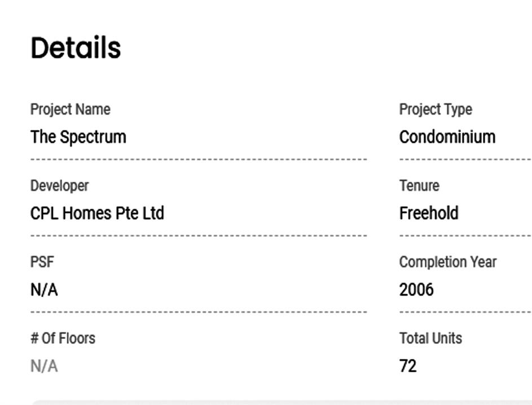Click the dashed divider below The Spectrum
The height and width of the screenshot is (405, 532).
point(199,159)
